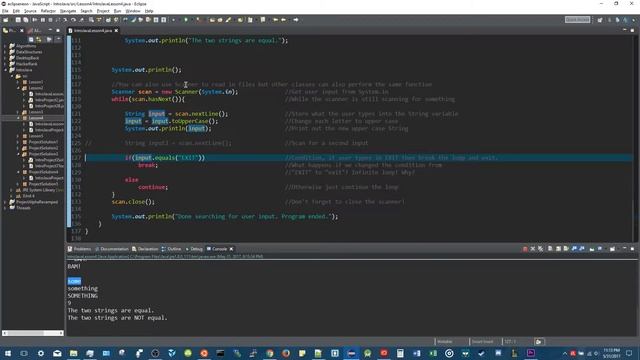Expand the HackerRank project

[5, 64]
